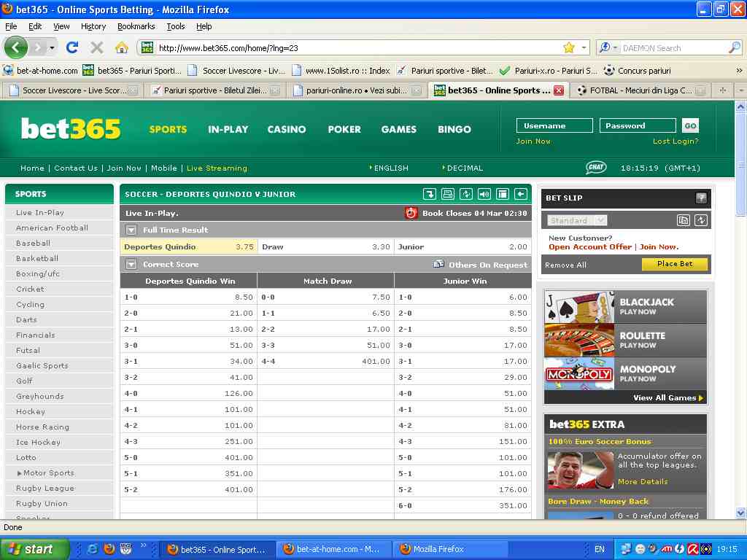Switch to the Soccer Livescore browser tab

point(73,90)
